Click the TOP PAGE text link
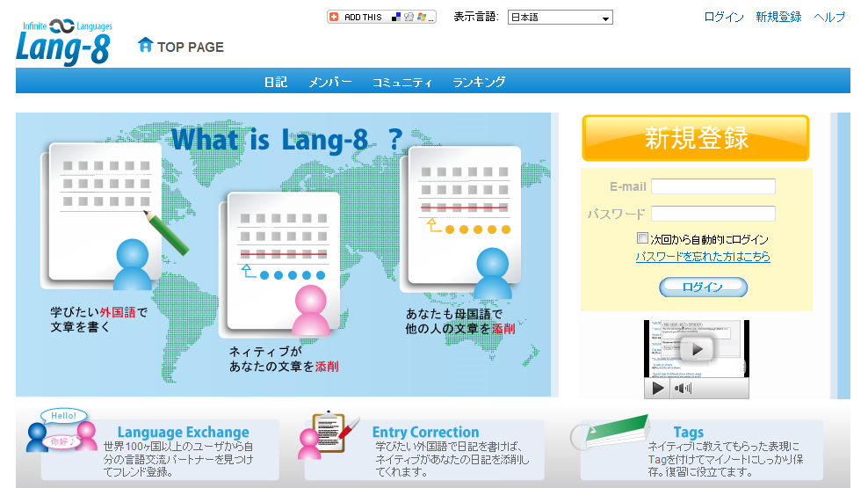The height and width of the screenshot is (488, 868). tap(191, 47)
